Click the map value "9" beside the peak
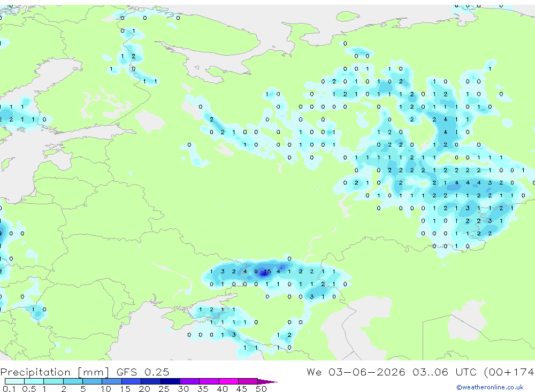 [256, 272]
